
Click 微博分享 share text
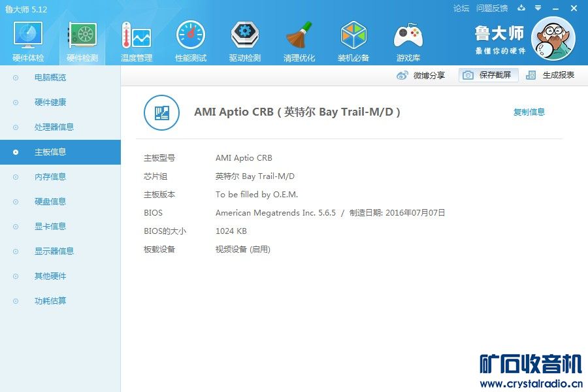[x=429, y=75]
